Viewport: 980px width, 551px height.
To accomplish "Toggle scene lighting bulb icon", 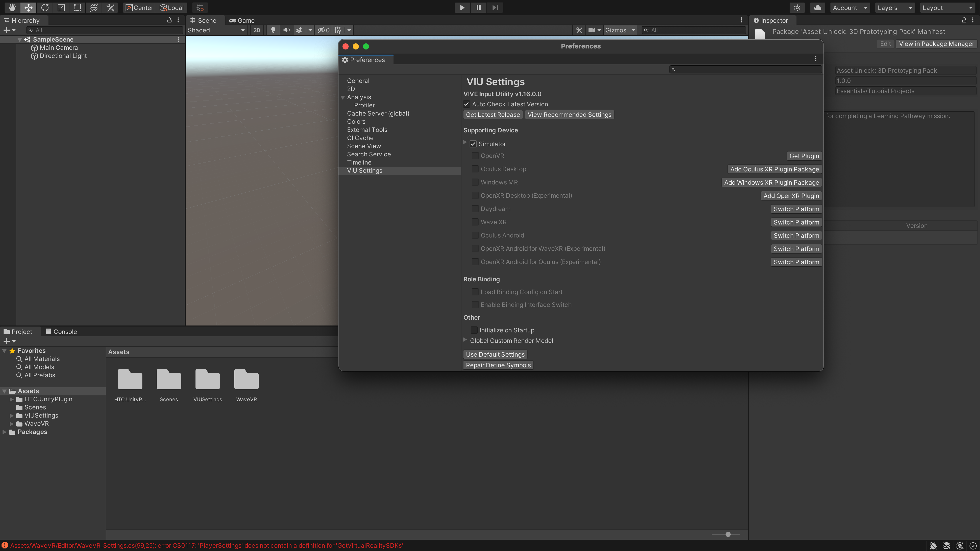I will click(x=273, y=30).
